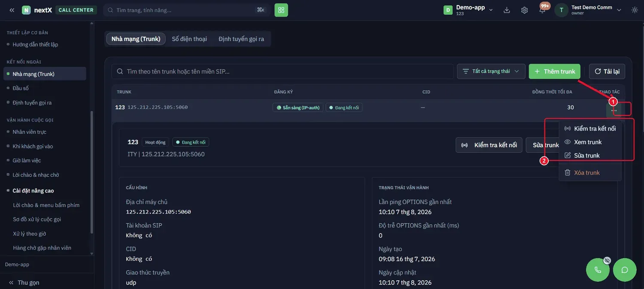Hide the phone widget with eye-slash icon
Viewport: 644px width, 289px height.
(607, 260)
